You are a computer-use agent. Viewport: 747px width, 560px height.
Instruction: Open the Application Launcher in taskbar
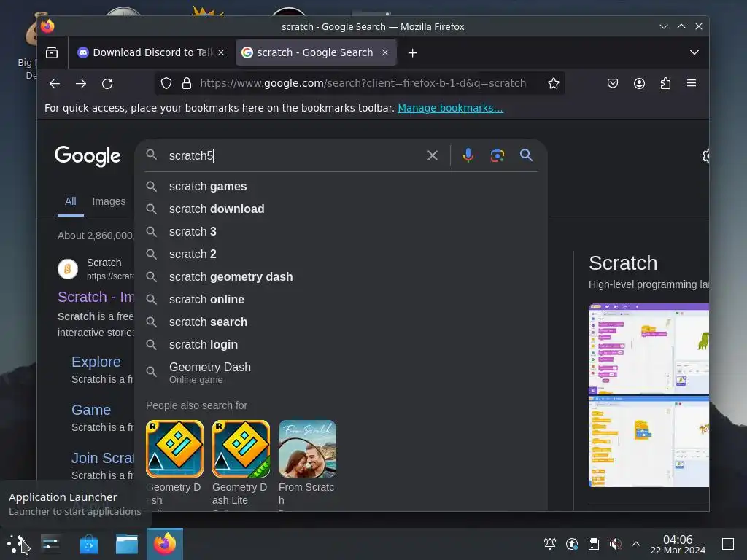point(18,544)
